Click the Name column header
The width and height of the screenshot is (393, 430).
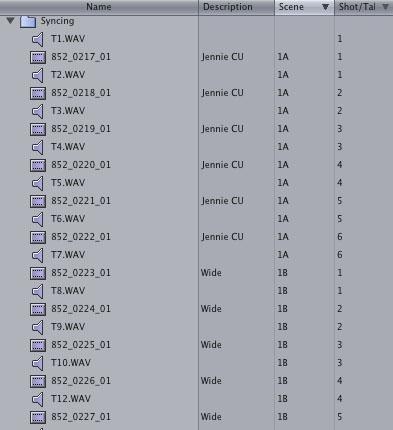[x=99, y=7]
